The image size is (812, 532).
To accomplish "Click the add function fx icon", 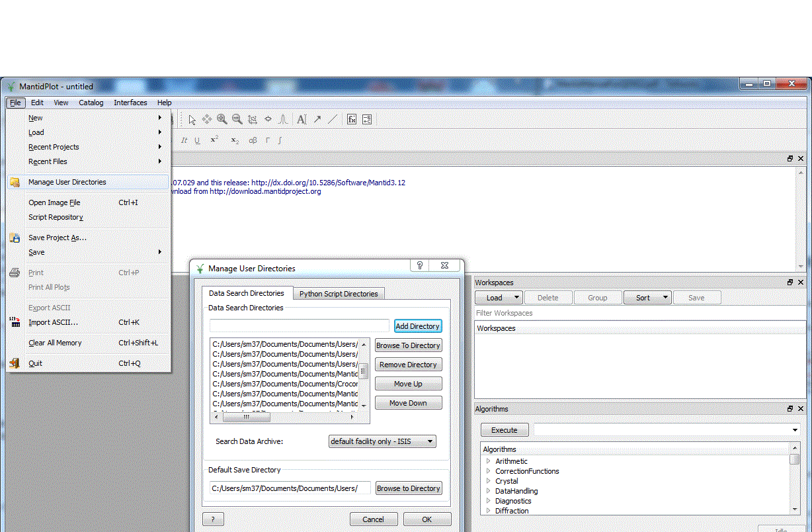I will tap(352, 120).
